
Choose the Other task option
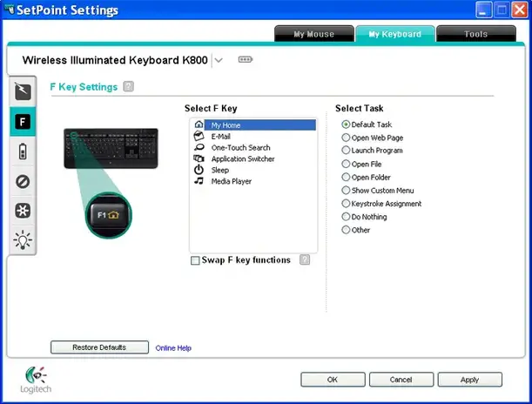pos(346,230)
